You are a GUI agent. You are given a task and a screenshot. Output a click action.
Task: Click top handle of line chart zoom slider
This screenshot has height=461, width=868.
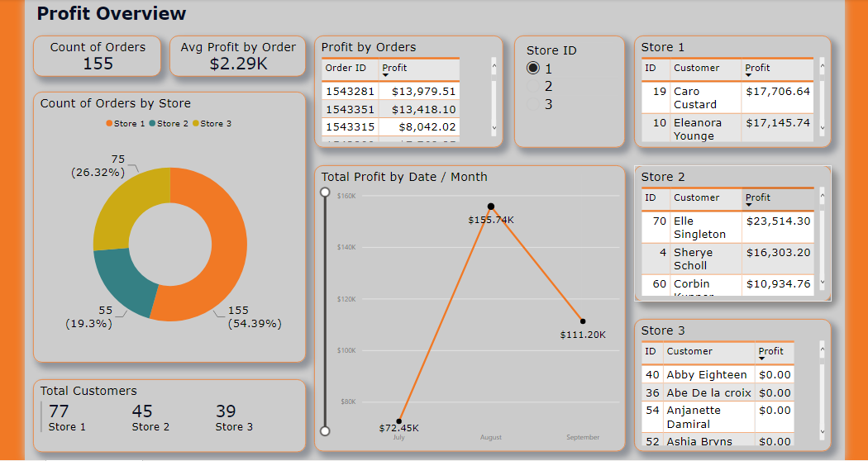click(x=325, y=192)
